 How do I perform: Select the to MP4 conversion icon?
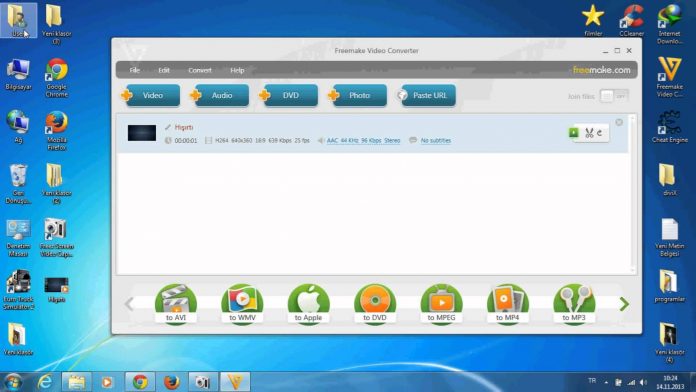[508, 304]
